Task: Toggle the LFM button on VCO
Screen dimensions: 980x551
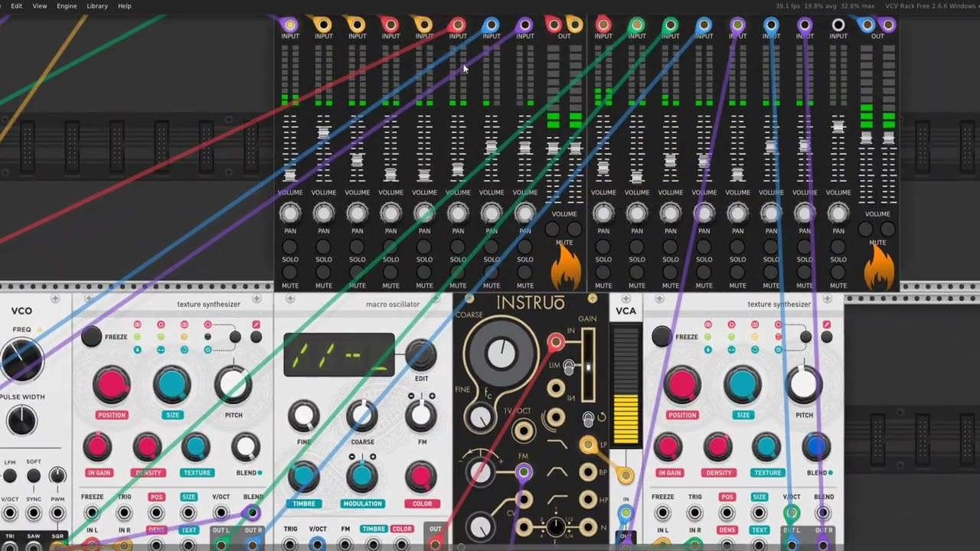Action: pyautogui.click(x=10, y=476)
